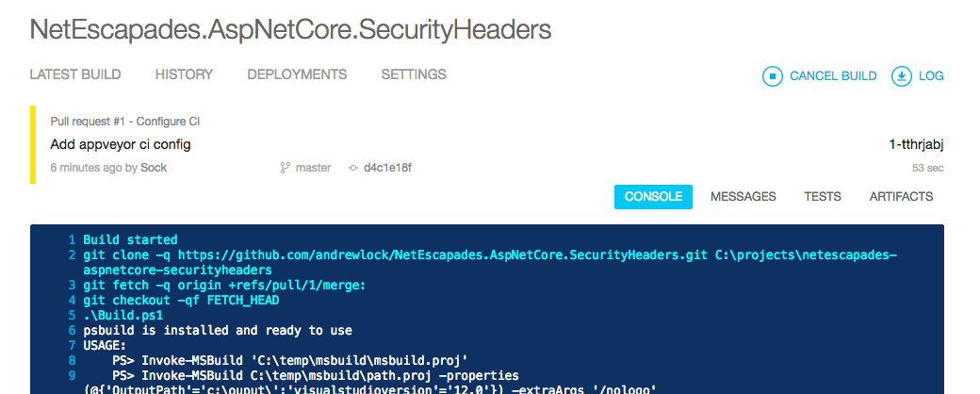The image size is (980, 394).
Task: Click the CANCEL BUILD text link
Action: (x=833, y=76)
